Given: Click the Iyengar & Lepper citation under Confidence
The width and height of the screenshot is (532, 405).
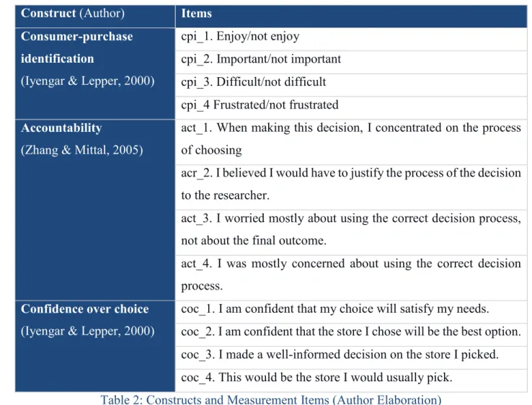Looking at the screenshot, I should [87, 331].
